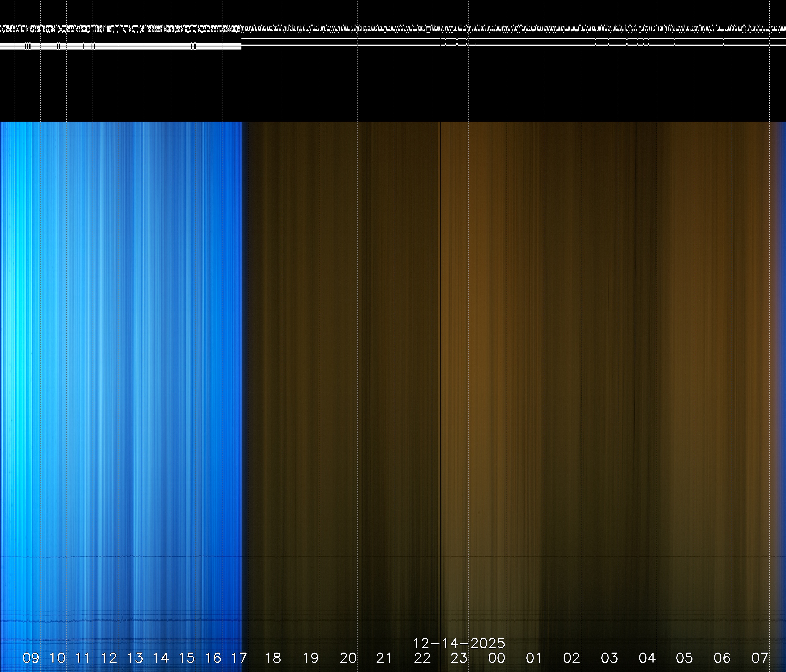Click the 21 hour label
Image resolution: width=786 pixels, height=672 pixels.
coord(384,658)
